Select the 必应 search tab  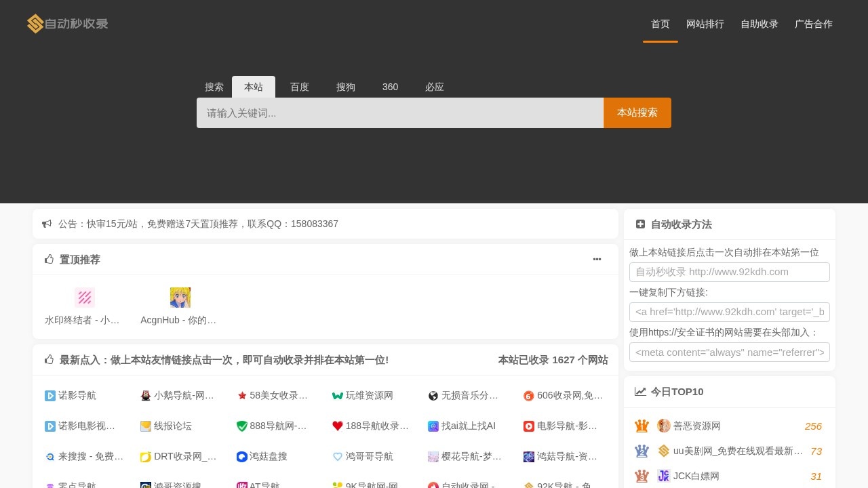point(435,87)
